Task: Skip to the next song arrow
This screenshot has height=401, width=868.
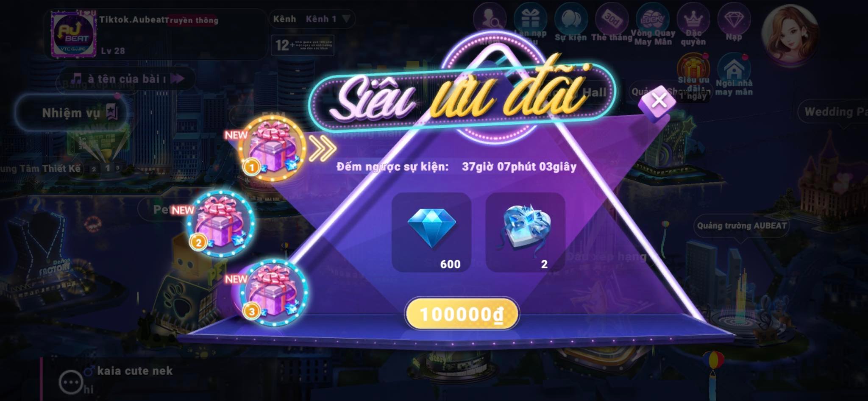Action: pyautogui.click(x=178, y=79)
